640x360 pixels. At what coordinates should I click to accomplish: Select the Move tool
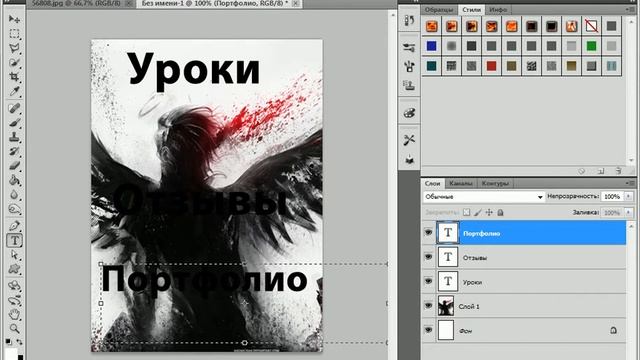(x=14, y=19)
